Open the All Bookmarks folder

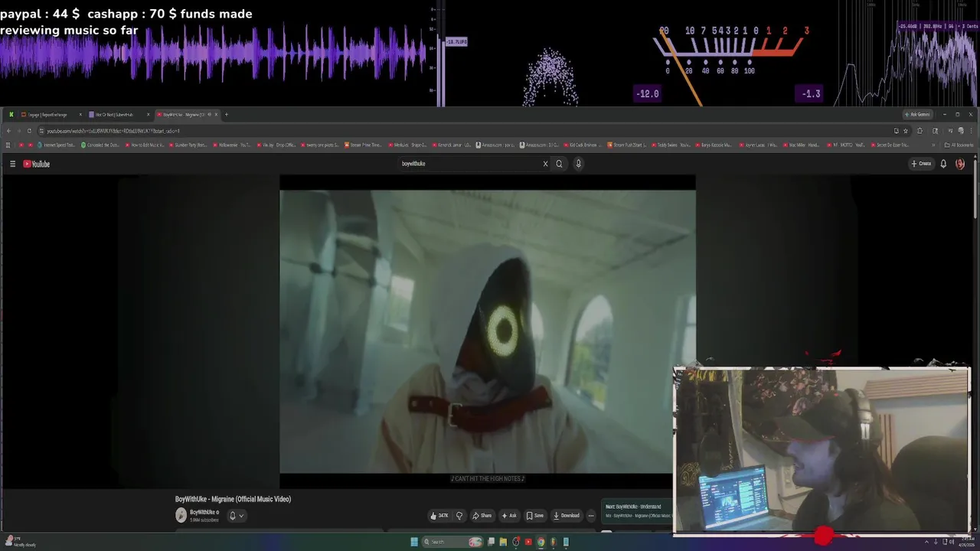coord(959,145)
